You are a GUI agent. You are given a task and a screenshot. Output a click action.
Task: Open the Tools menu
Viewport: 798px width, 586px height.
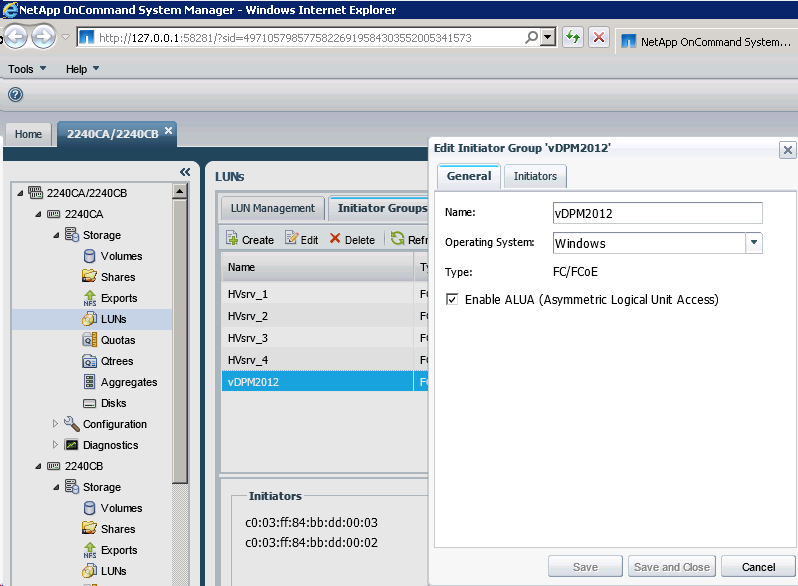point(27,69)
